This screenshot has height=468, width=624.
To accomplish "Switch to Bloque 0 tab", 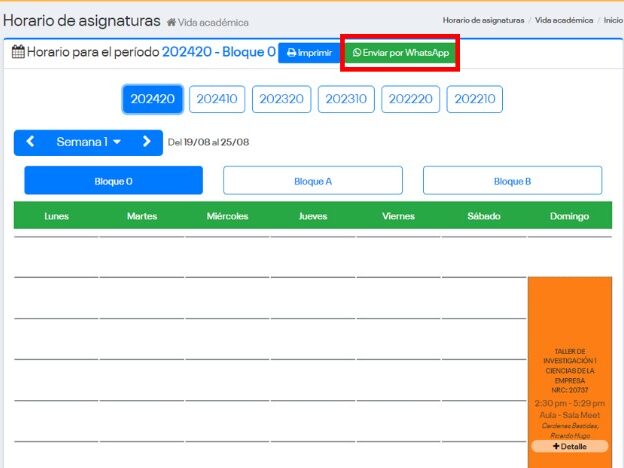I will tap(113, 181).
